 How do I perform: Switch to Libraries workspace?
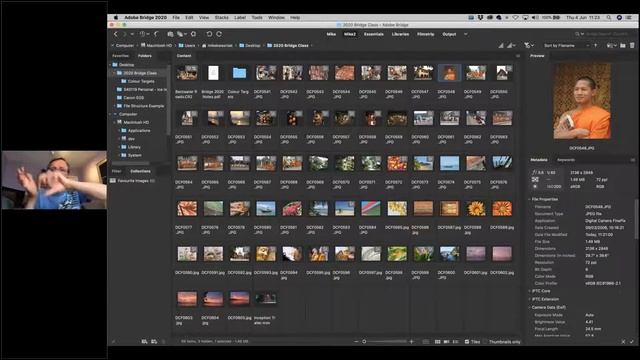pyautogui.click(x=400, y=34)
